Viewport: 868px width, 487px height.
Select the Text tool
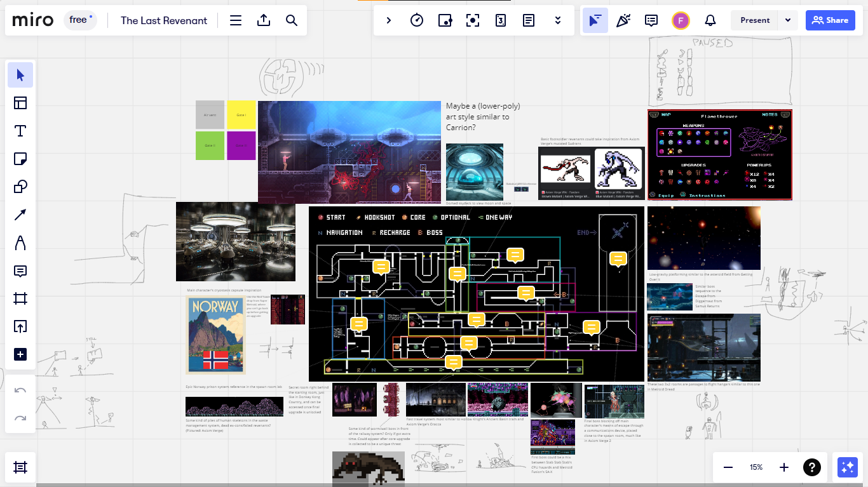[20, 131]
